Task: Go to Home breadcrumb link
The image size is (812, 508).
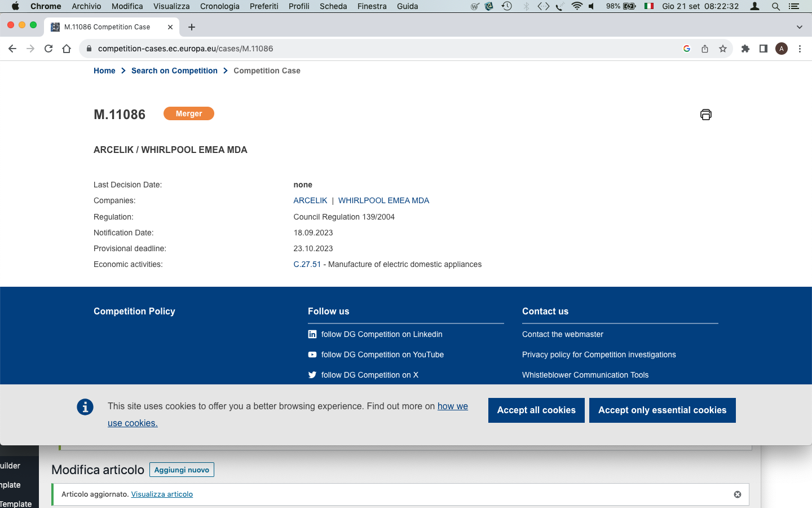Action: pyautogui.click(x=104, y=71)
